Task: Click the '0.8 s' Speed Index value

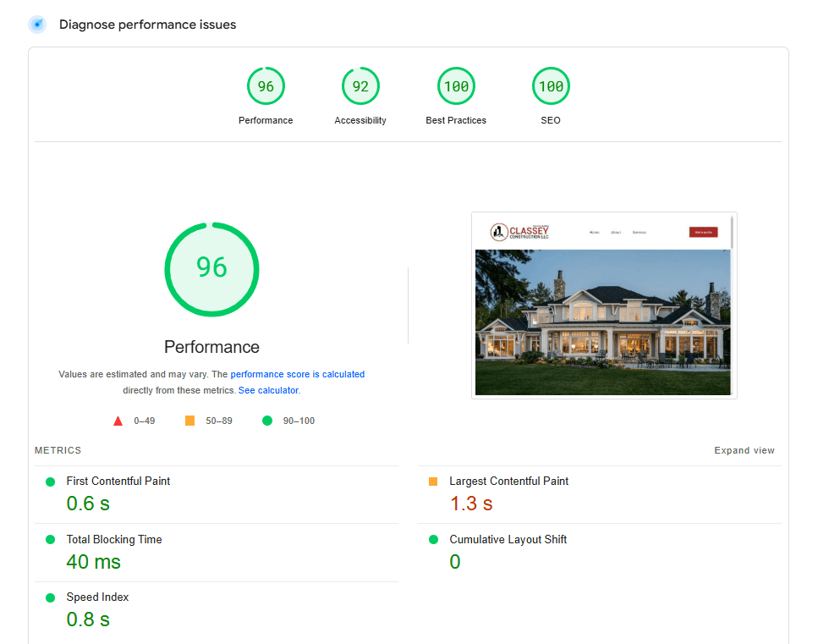Action: pos(88,619)
